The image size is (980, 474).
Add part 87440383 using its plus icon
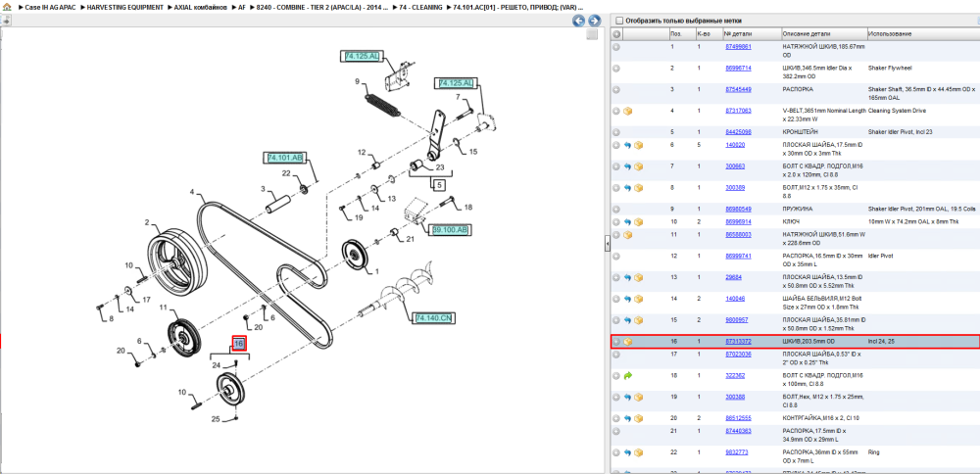(616, 431)
